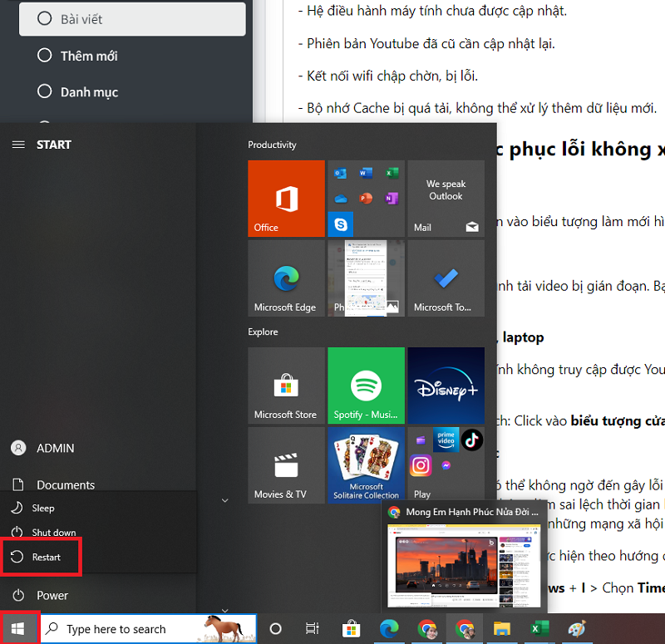Open the Photos tile
Image resolution: width=665 pixels, height=644 pixels.
(366, 278)
